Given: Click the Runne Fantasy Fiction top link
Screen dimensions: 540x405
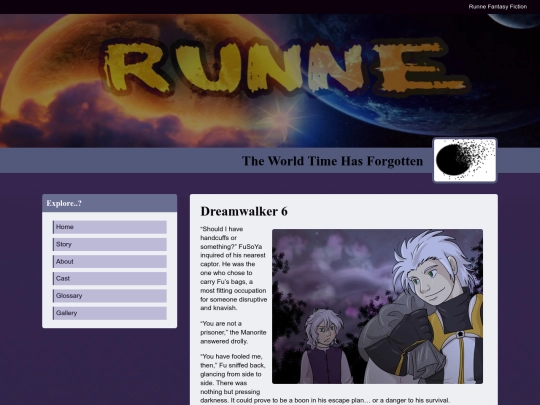Looking at the screenshot, I should (498, 7).
